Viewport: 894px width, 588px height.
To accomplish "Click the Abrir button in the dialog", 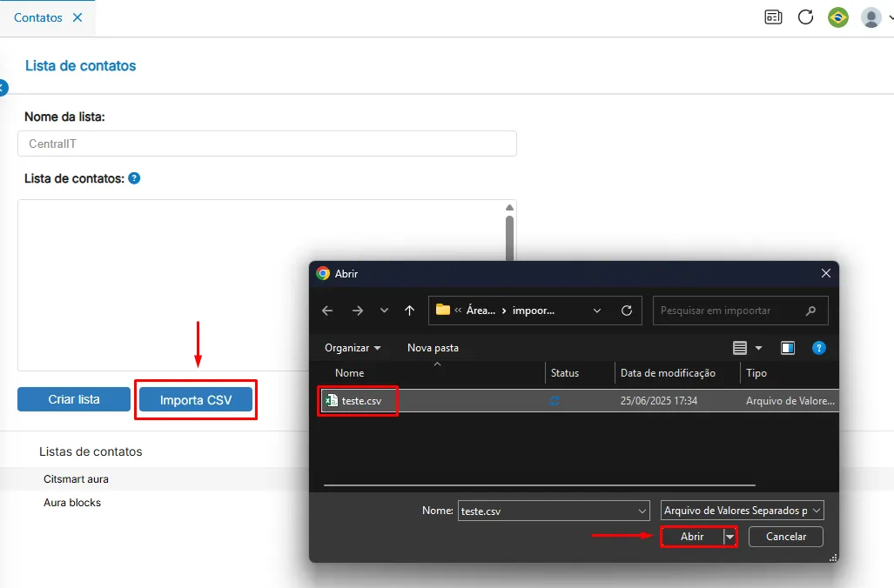I will point(691,537).
